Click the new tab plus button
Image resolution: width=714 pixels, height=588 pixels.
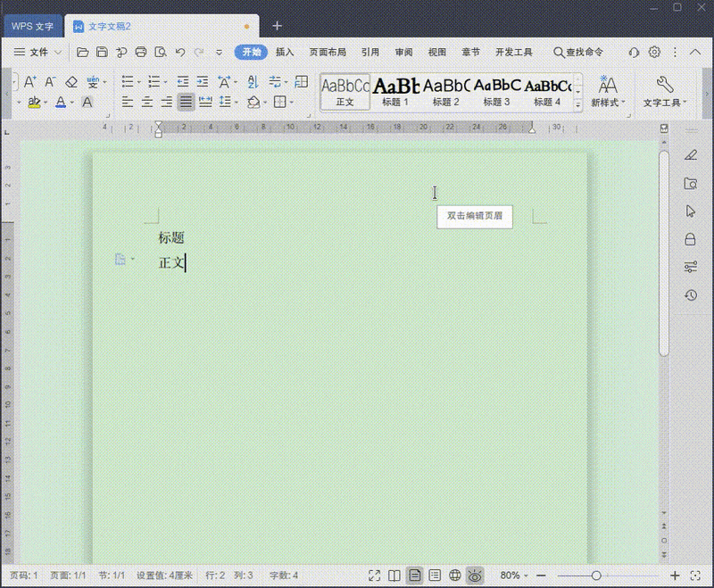pos(278,26)
